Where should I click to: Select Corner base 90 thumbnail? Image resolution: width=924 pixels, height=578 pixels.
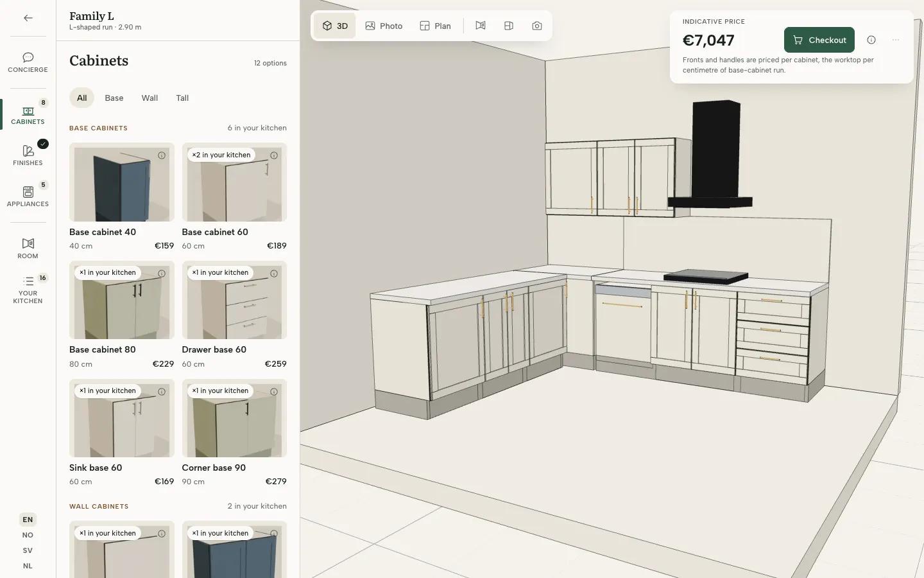(x=234, y=418)
